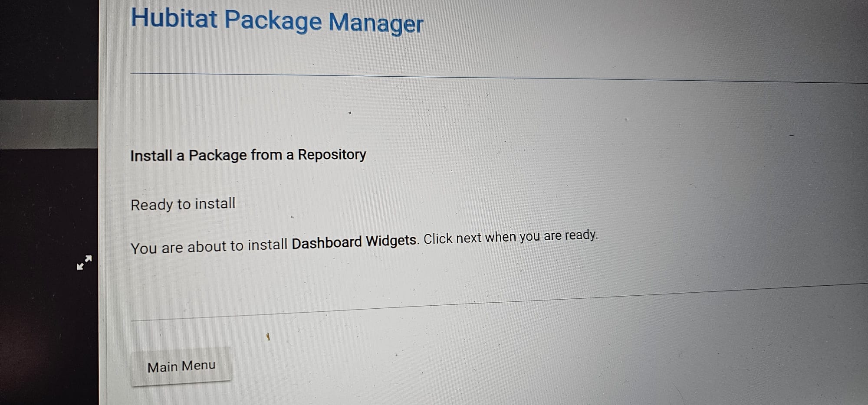Click the word Hubitat in the title
This screenshot has height=405, width=868.
tap(174, 19)
